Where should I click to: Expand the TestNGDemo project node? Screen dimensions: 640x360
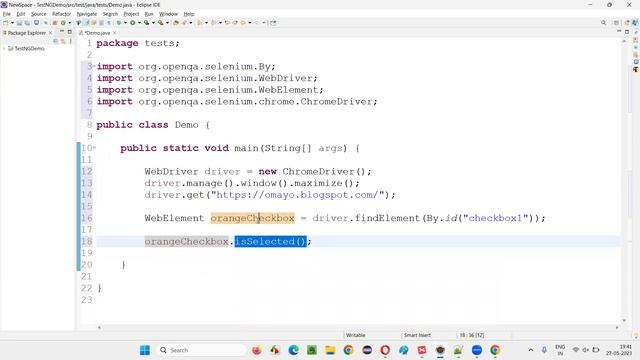[4, 48]
